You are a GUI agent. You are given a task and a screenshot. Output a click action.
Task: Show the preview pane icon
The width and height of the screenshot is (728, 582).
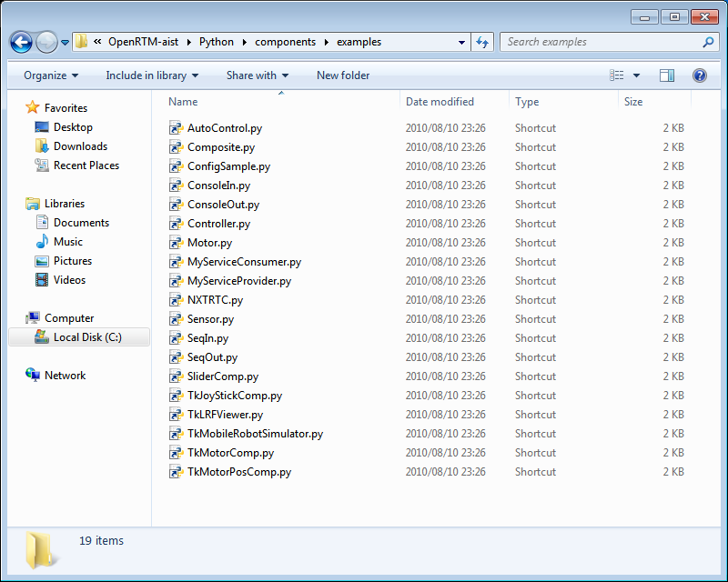click(667, 75)
